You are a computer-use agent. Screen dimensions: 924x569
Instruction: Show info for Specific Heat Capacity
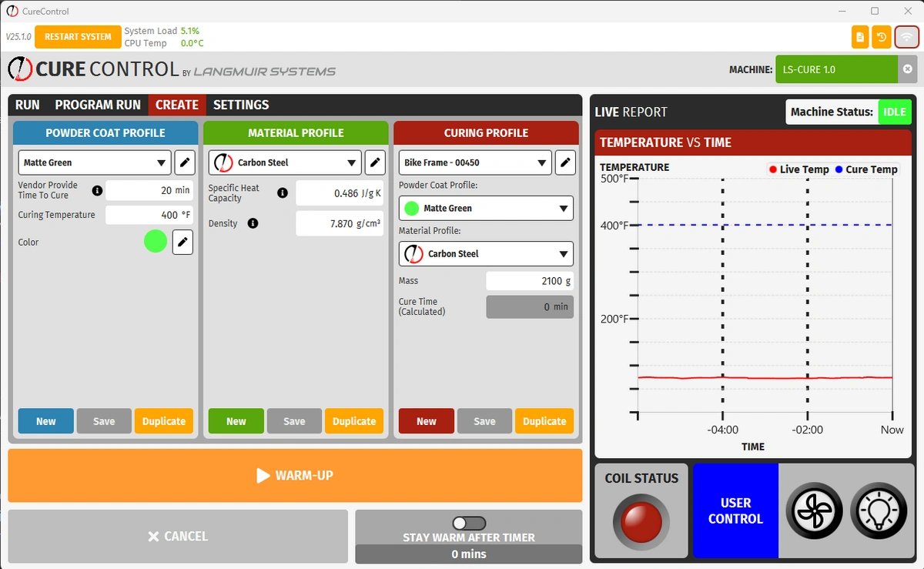[x=283, y=193]
